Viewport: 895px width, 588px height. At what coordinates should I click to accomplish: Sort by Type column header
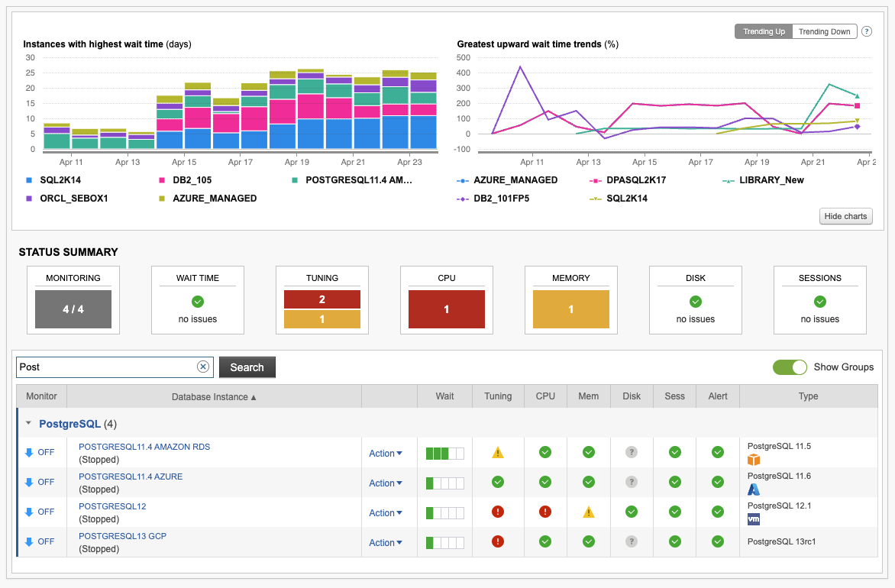coord(808,396)
